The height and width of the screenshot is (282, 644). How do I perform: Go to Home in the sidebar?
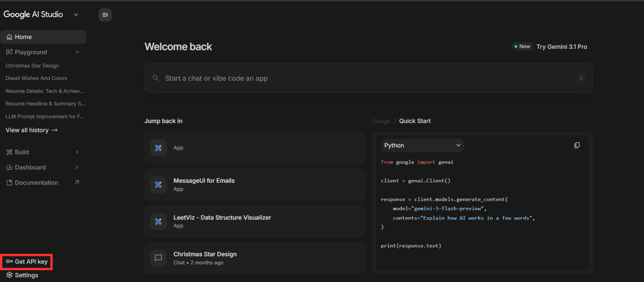coord(43,37)
